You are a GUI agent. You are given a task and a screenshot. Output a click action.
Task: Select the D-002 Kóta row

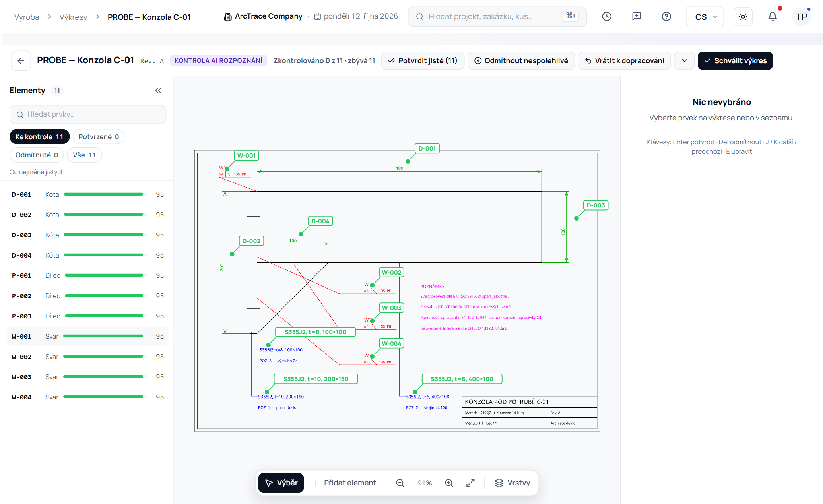click(88, 215)
